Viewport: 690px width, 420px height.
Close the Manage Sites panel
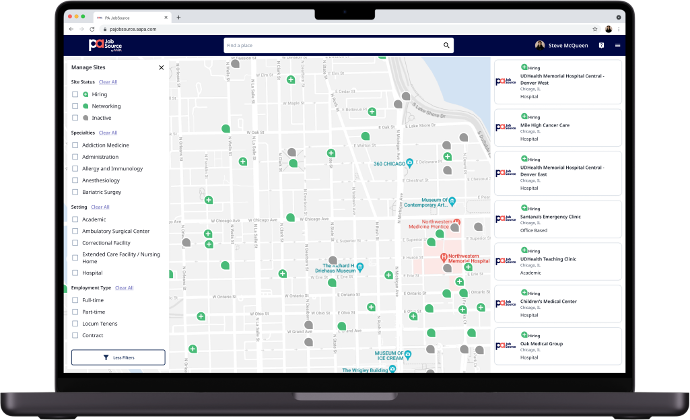(161, 68)
